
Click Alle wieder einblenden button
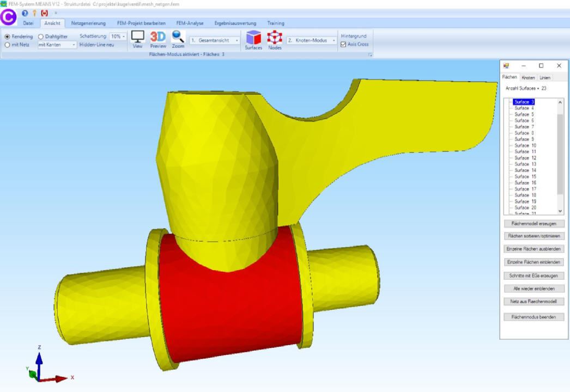tap(533, 289)
